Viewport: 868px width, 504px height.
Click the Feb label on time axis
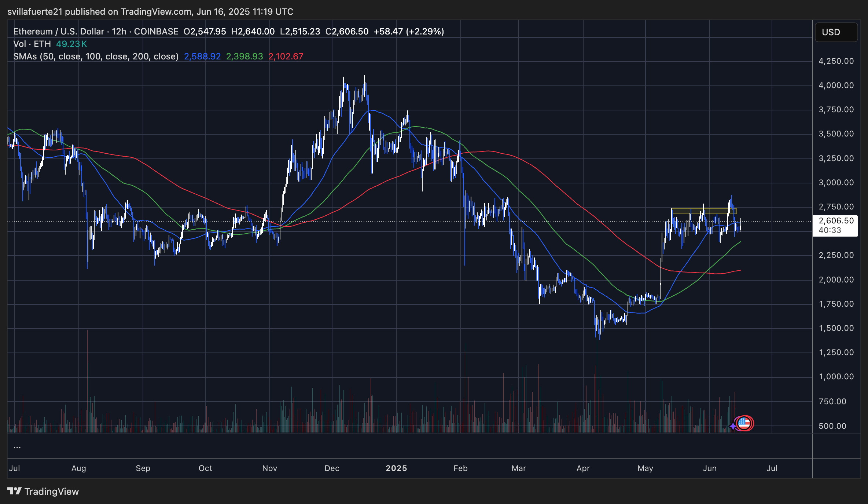(460, 468)
